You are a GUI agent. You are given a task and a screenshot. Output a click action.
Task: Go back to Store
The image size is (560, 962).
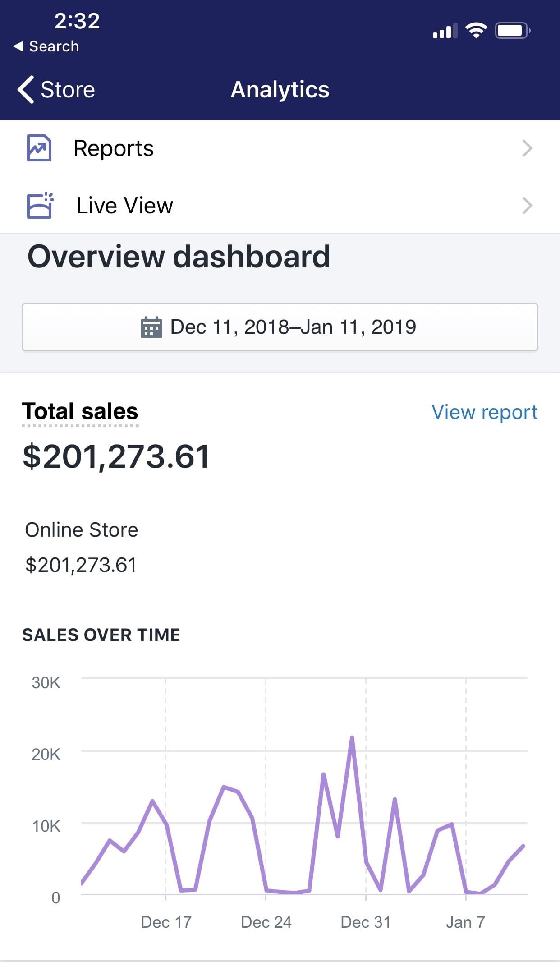(67, 89)
